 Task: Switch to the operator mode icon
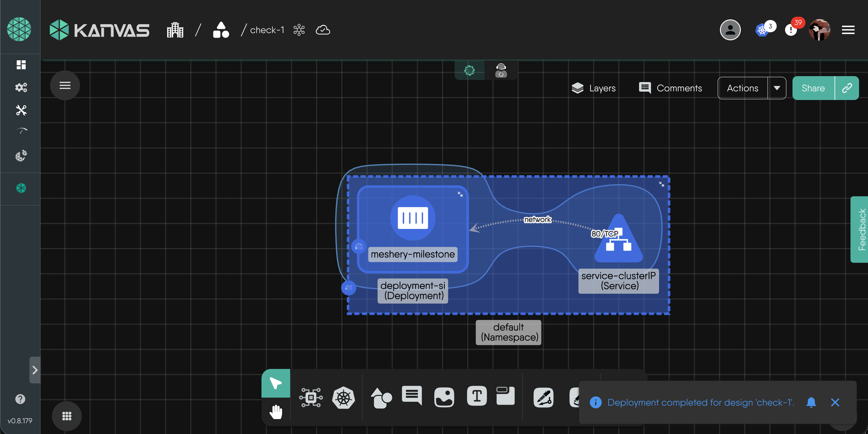(x=501, y=70)
